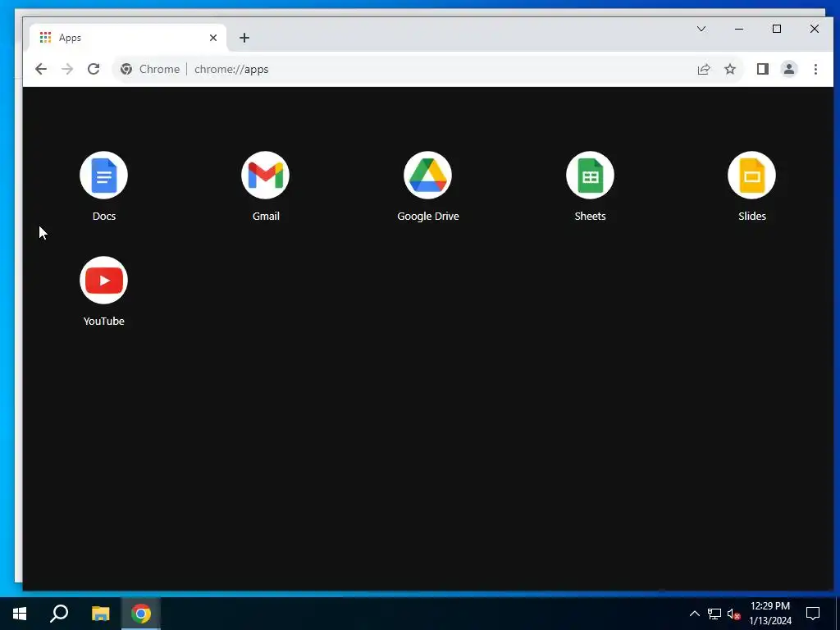
Task: Click the muted volume tray icon
Action: click(734, 614)
